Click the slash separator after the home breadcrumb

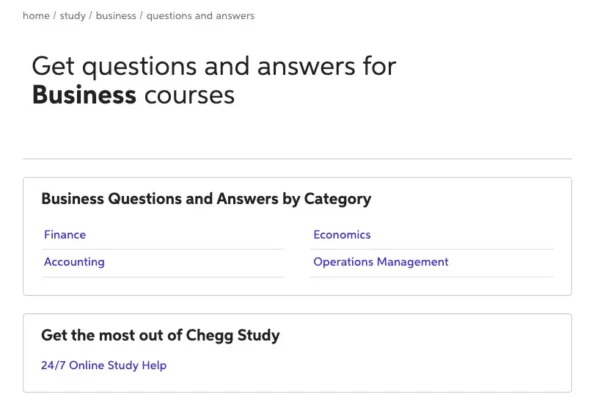tap(55, 16)
